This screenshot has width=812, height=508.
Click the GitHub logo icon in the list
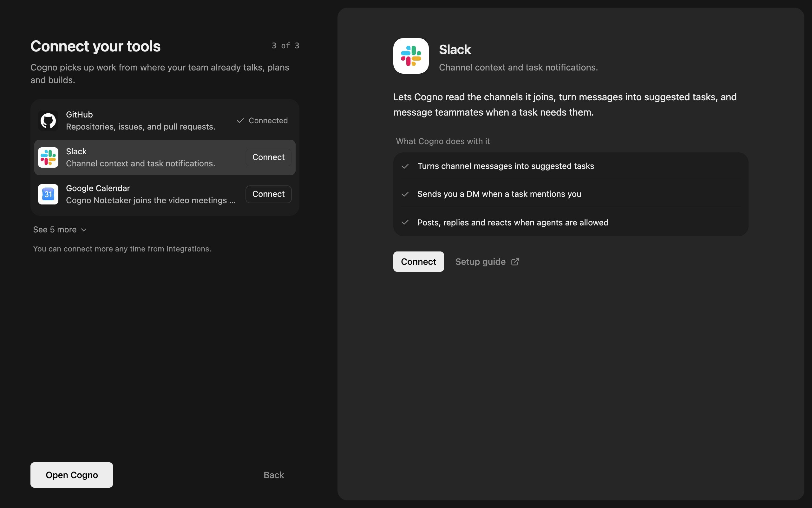point(48,121)
